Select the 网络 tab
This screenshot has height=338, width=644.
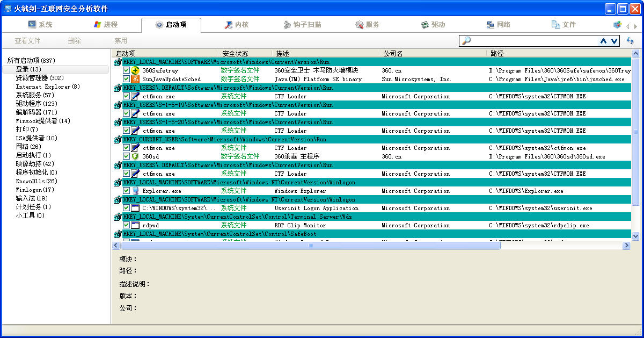[x=499, y=25]
